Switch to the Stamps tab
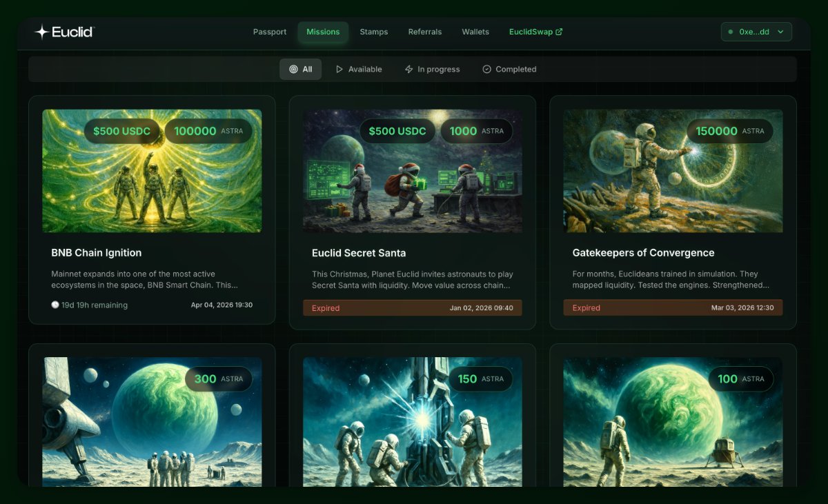The image size is (828, 504). [374, 32]
